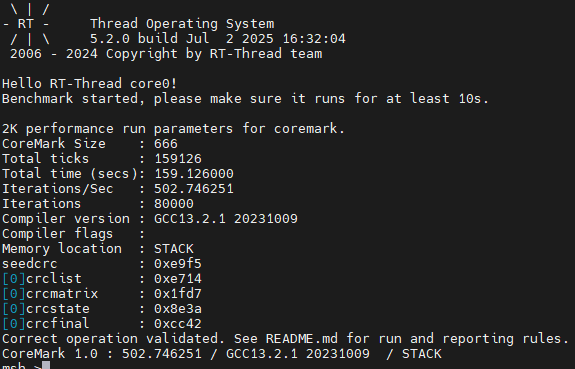Click the blue [0] marker before crclist

point(14,279)
